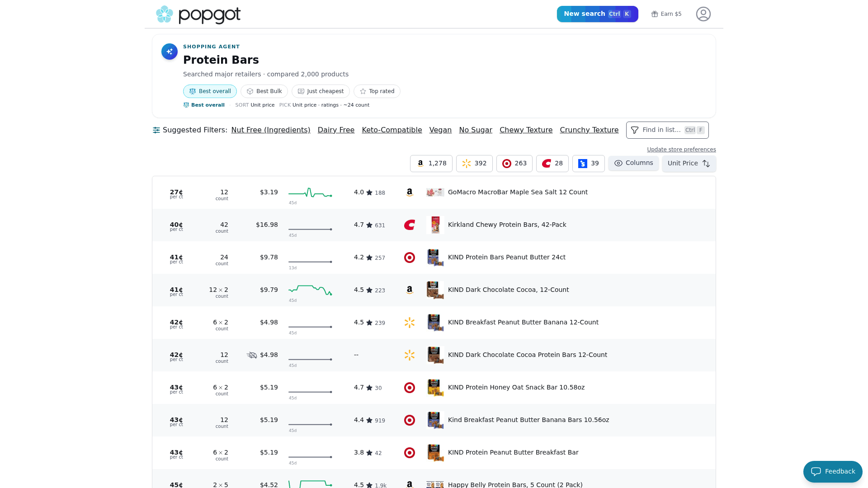Click the $16.98 price in Kirkland row
Image resolution: width=868 pixels, height=488 pixels.
(x=267, y=225)
